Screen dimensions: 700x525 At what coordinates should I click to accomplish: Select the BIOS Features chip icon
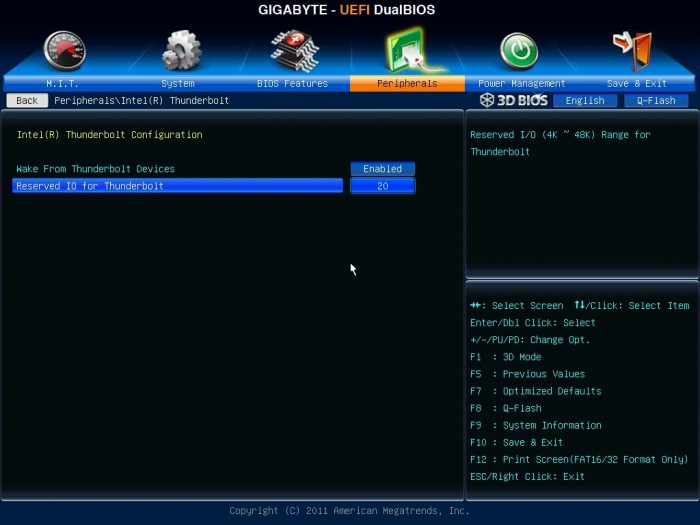click(x=295, y=50)
